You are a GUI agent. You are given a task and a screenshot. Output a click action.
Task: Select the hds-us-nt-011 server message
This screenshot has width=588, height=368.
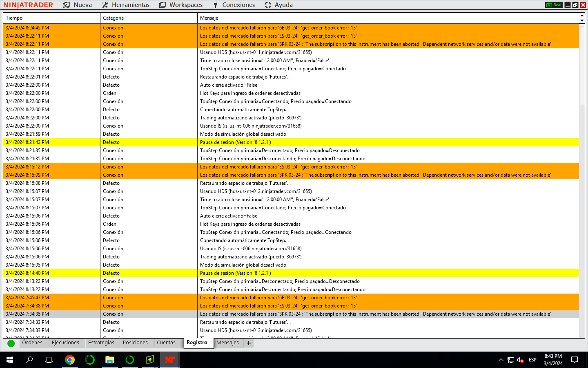click(x=388, y=52)
